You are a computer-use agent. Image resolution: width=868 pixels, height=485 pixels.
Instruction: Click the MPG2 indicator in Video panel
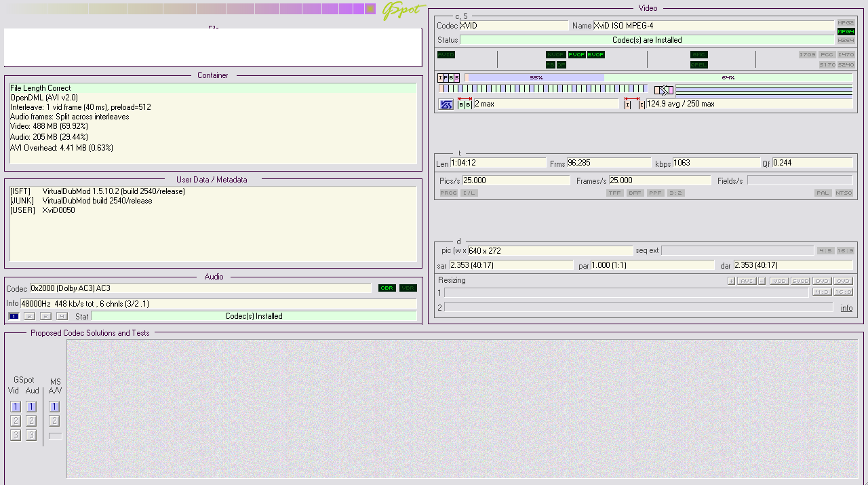click(846, 22)
